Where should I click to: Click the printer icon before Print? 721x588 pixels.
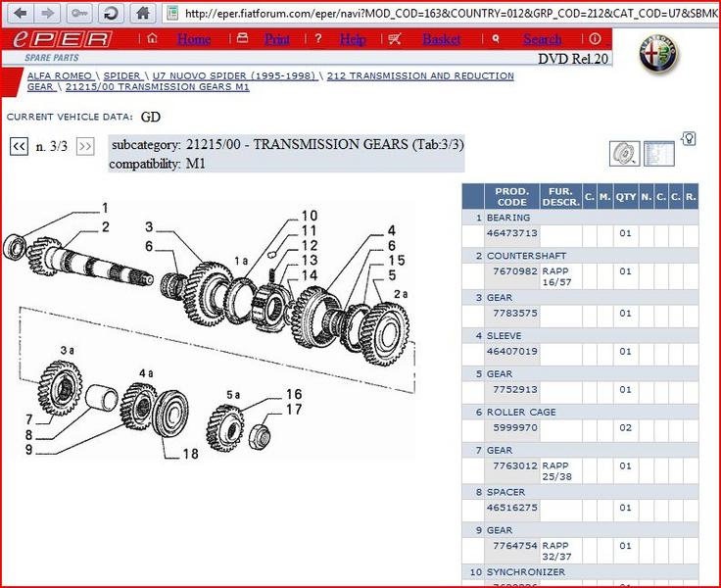242,38
